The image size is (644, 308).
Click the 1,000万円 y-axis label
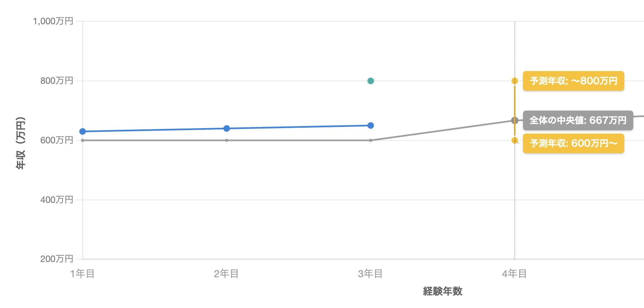53,21
